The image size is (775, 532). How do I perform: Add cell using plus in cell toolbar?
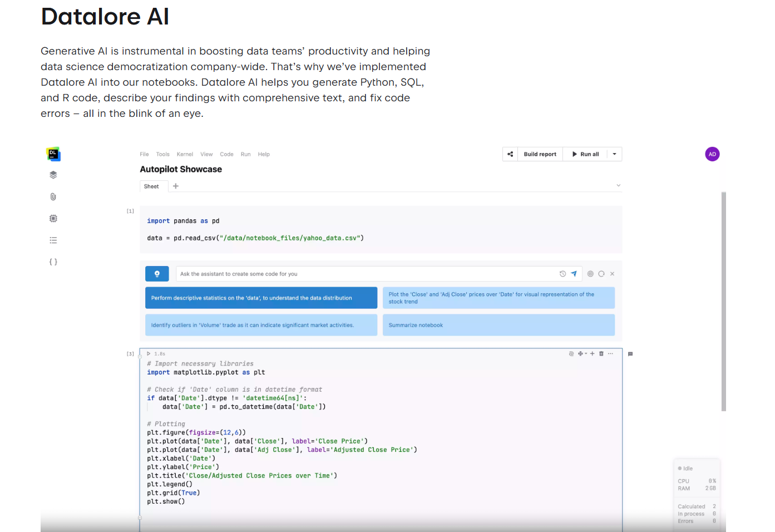593,353
